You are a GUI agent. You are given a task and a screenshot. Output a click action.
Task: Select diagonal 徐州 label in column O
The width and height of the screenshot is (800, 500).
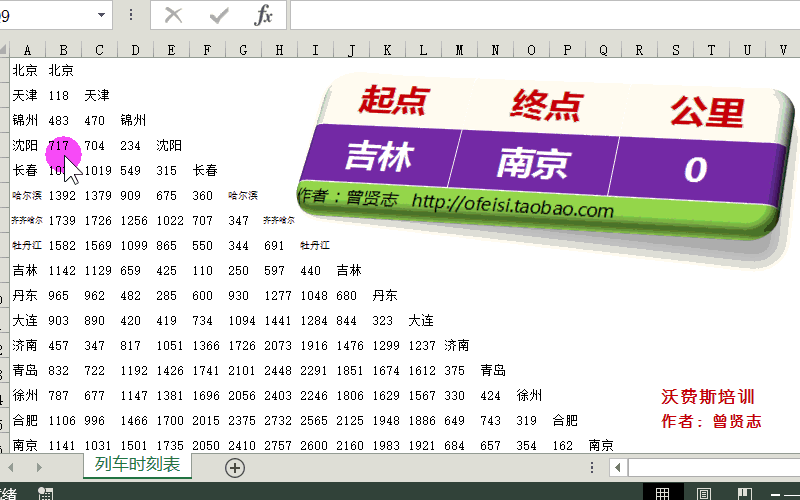click(x=531, y=395)
